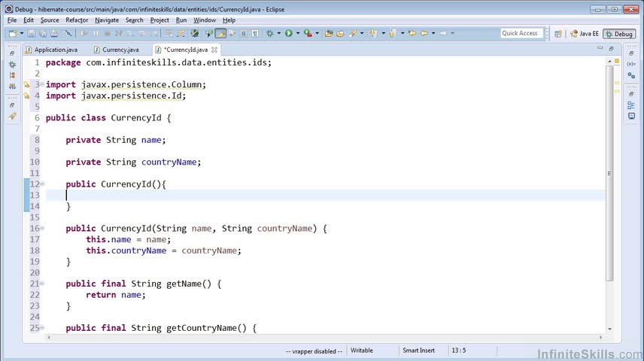
Task: Open the File menu
Action: [x=12, y=20]
